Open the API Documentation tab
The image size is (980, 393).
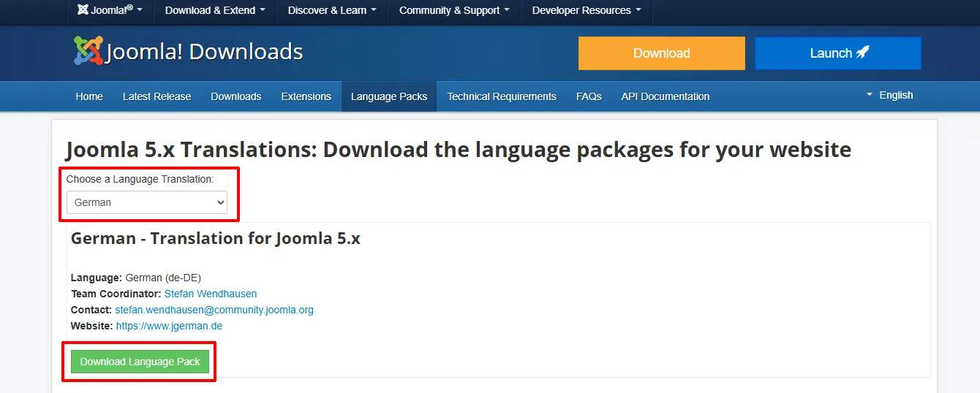coord(666,96)
